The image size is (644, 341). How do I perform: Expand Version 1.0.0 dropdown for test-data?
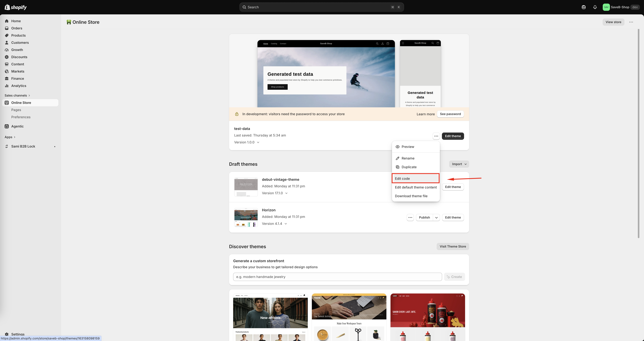tap(247, 142)
